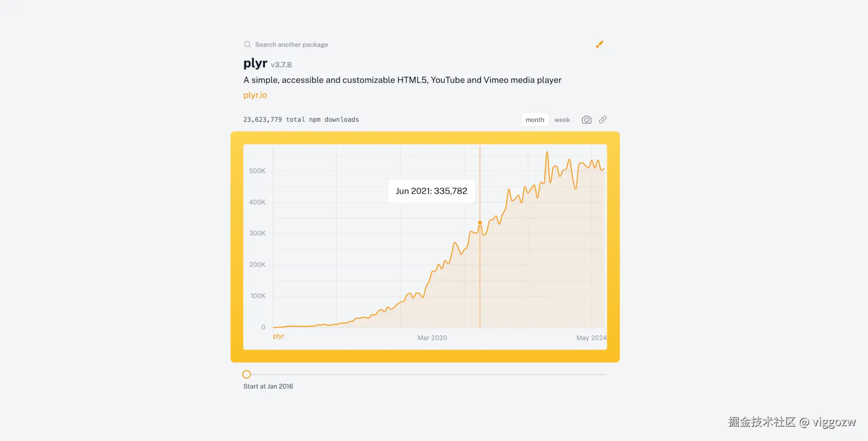
Task: Click the copy link chain icon
Action: pyautogui.click(x=603, y=120)
